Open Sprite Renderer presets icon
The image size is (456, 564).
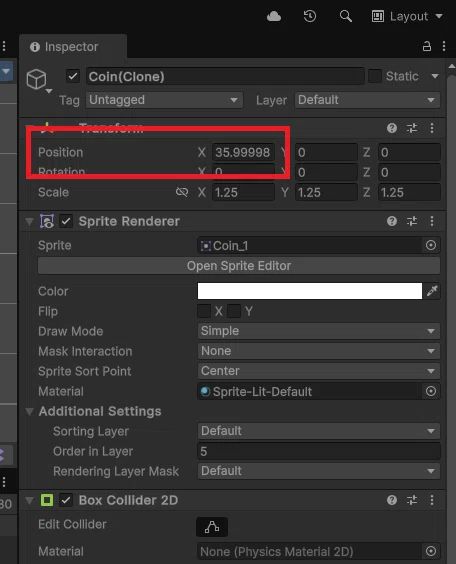point(412,221)
